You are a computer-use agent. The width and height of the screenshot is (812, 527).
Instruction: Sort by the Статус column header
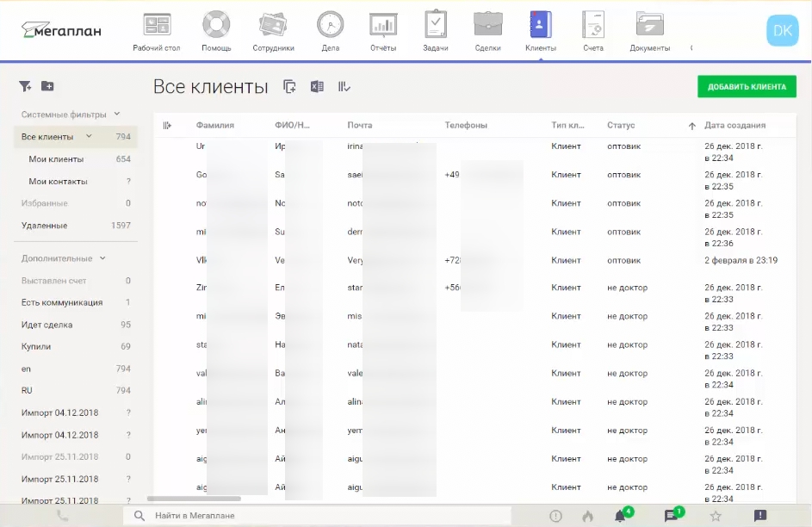pos(621,125)
